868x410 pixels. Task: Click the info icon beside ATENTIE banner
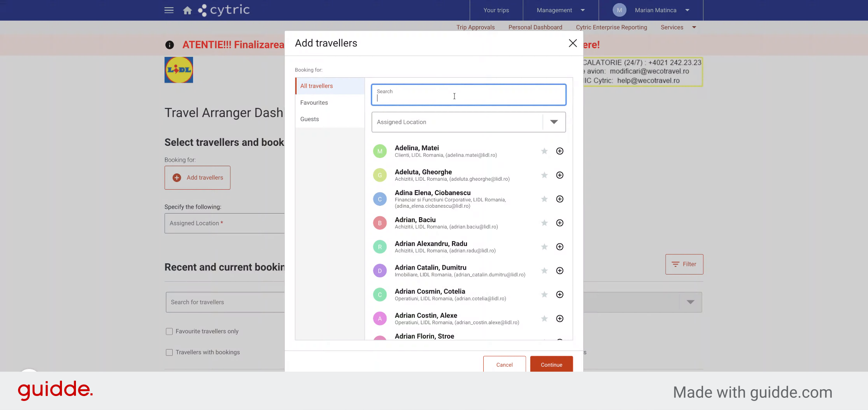coord(170,45)
